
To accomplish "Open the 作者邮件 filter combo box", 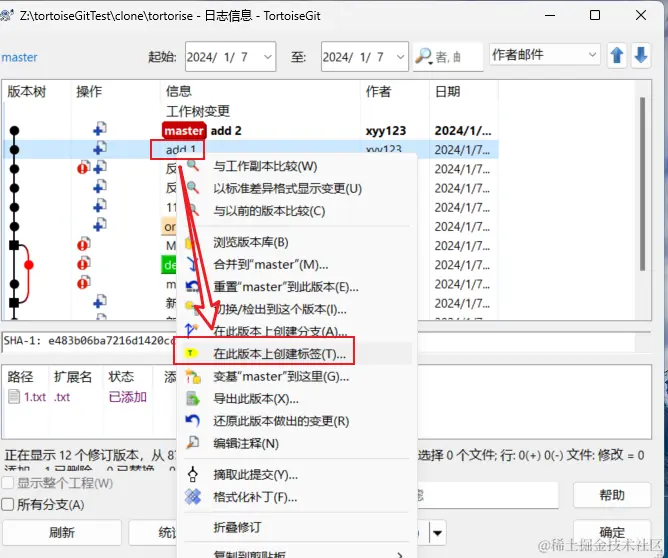I will 545,55.
